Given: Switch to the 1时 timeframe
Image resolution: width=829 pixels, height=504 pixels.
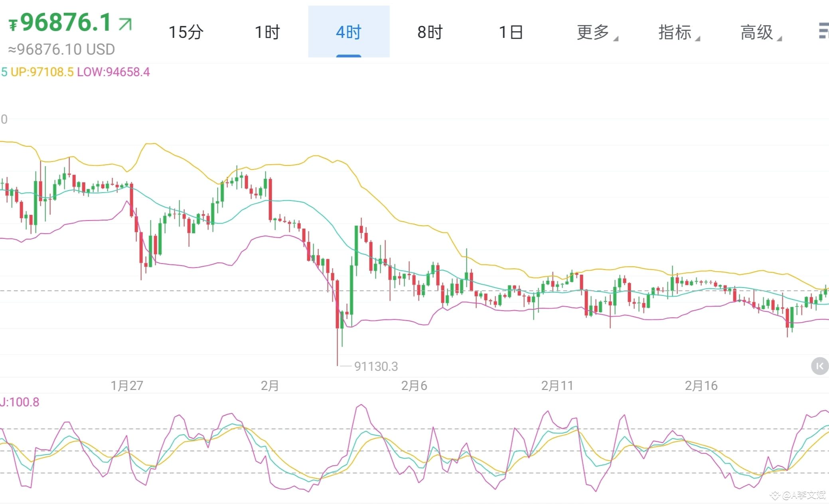Looking at the screenshot, I should pyautogui.click(x=267, y=32).
